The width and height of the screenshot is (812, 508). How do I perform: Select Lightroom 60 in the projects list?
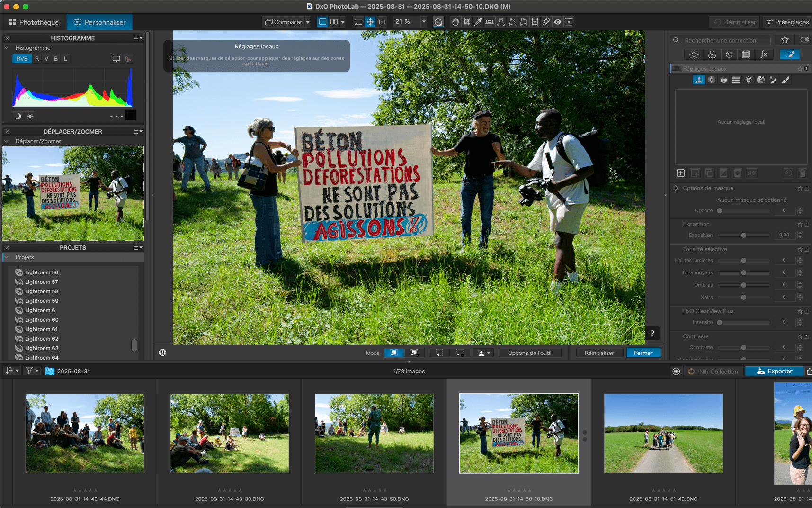pyautogui.click(x=42, y=320)
